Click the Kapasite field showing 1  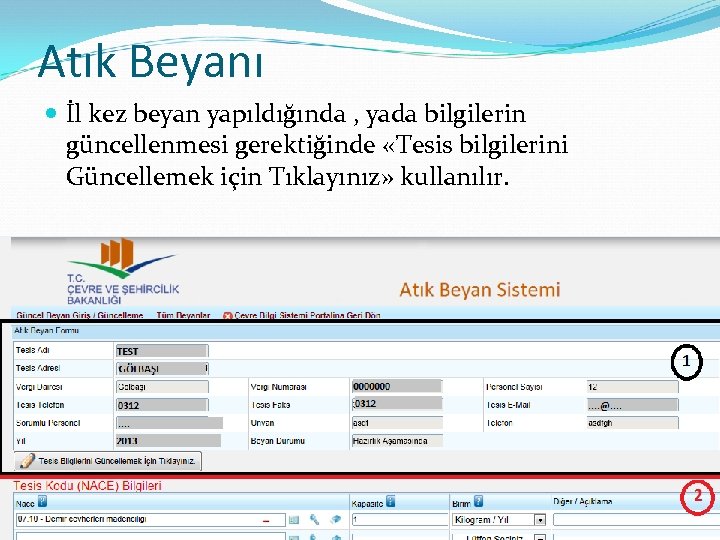(x=400, y=520)
